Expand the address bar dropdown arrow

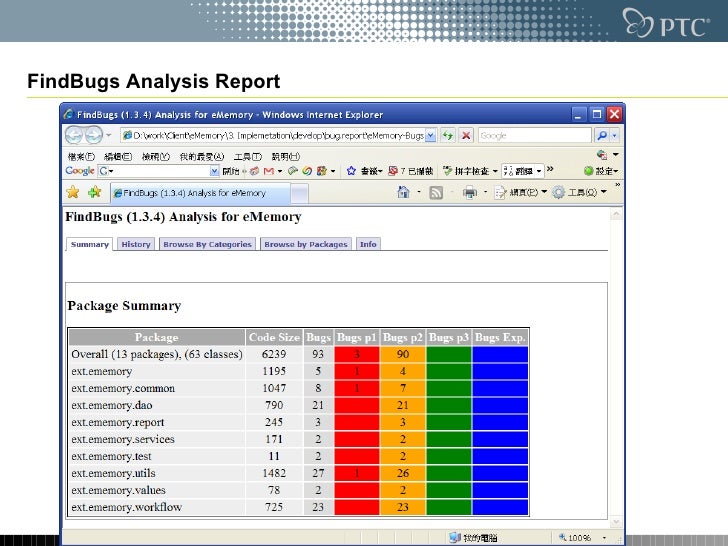(431, 135)
